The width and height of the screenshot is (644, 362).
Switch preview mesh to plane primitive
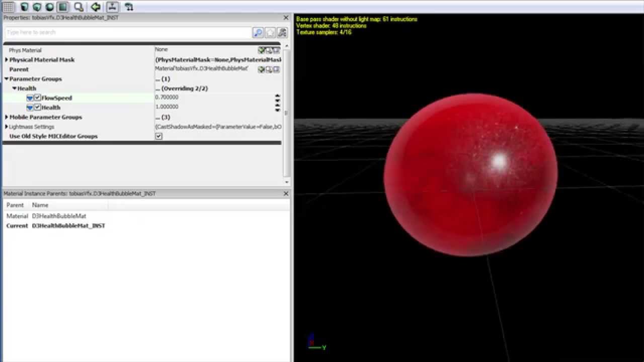pyautogui.click(x=62, y=7)
